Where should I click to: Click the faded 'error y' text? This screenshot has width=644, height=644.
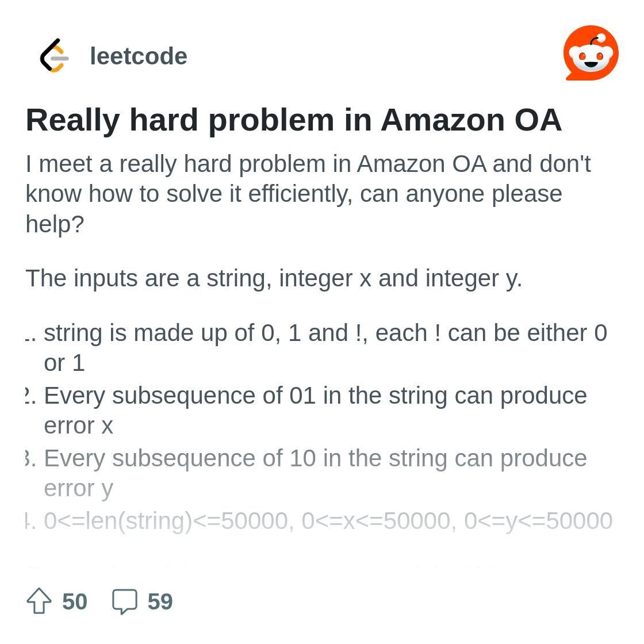pos(78,489)
